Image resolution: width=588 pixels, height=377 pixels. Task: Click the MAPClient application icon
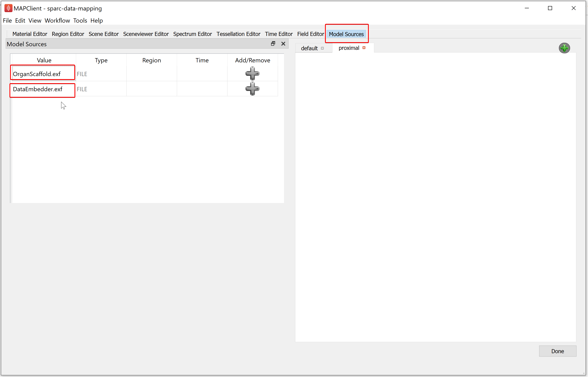[8, 8]
